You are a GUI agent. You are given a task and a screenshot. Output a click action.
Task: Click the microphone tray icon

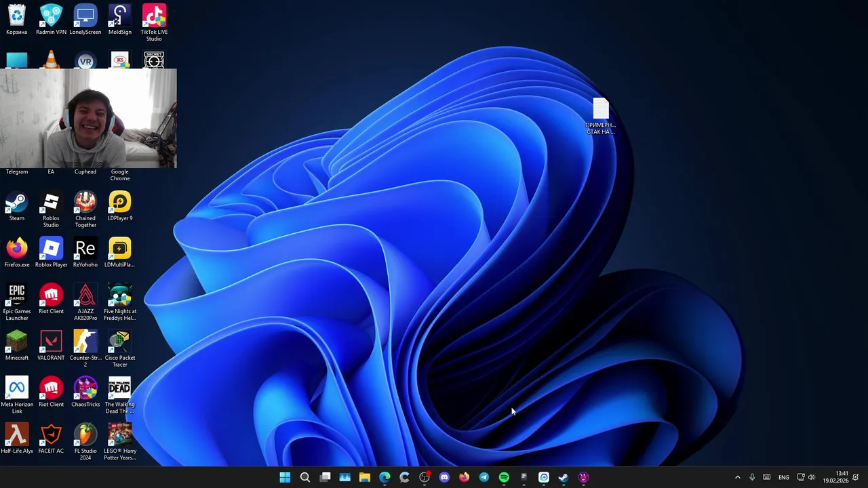point(752,477)
